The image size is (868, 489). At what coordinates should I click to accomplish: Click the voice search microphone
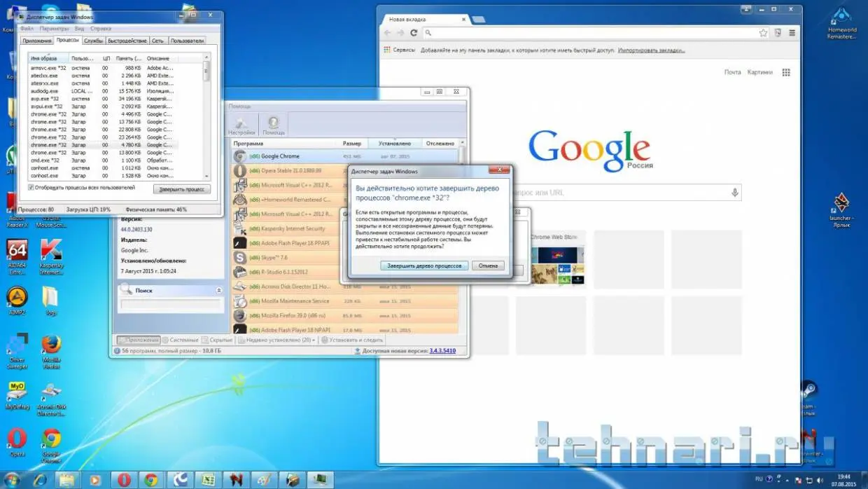pyautogui.click(x=734, y=192)
